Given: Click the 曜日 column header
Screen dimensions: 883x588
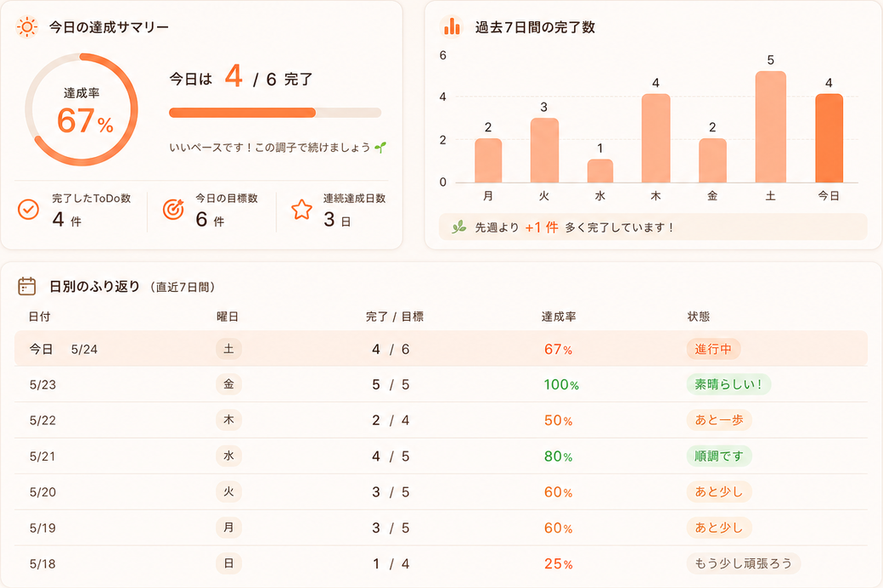Looking at the screenshot, I should (228, 316).
